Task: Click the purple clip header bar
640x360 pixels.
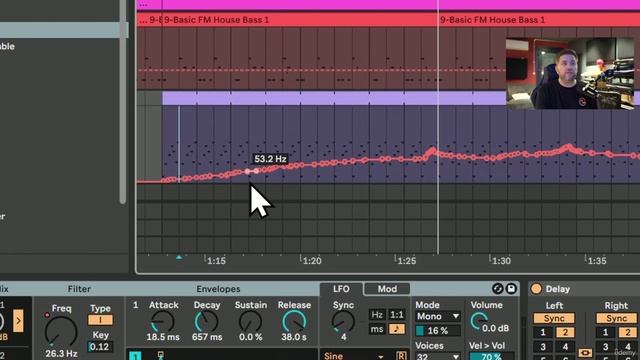Action: tap(333, 98)
